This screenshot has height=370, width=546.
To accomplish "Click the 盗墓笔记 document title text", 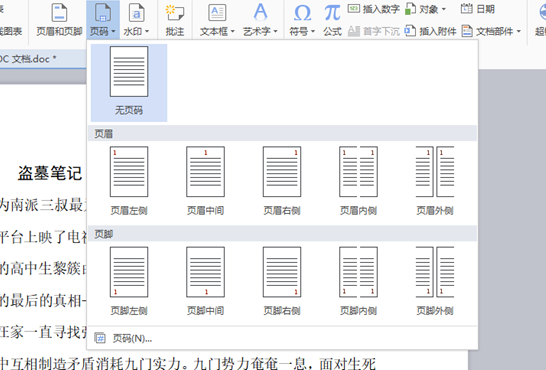I will pyautogui.click(x=50, y=173).
